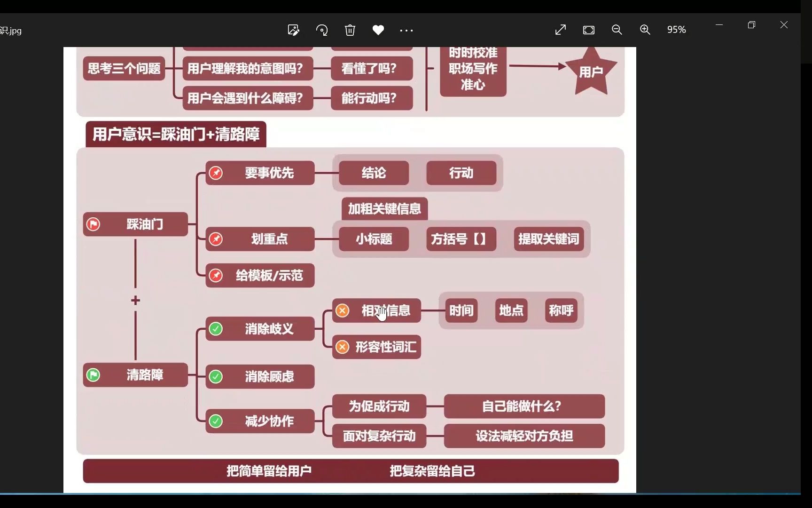Click the expand to full screen arrow icon
The image size is (812, 508).
click(561, 30)
